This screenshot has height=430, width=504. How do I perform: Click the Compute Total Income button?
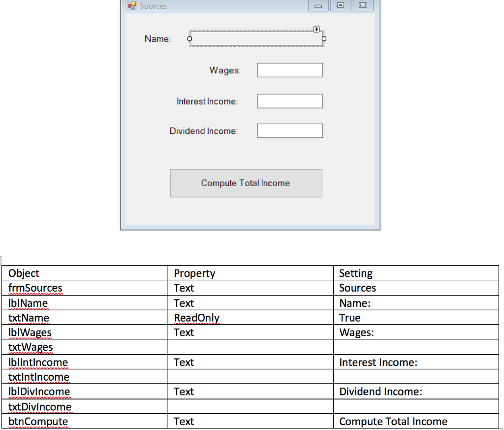pyautogui.click(x=246, y=183)
